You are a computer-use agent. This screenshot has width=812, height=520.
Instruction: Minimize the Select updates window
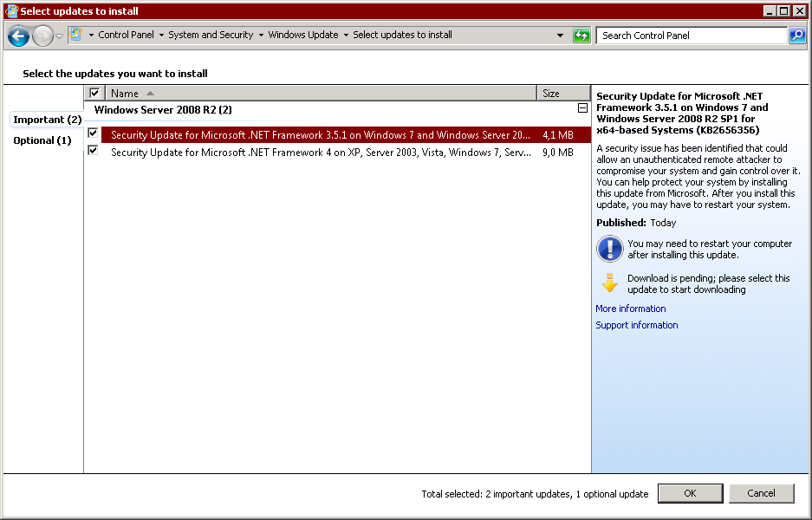click(x=770, y=11)
